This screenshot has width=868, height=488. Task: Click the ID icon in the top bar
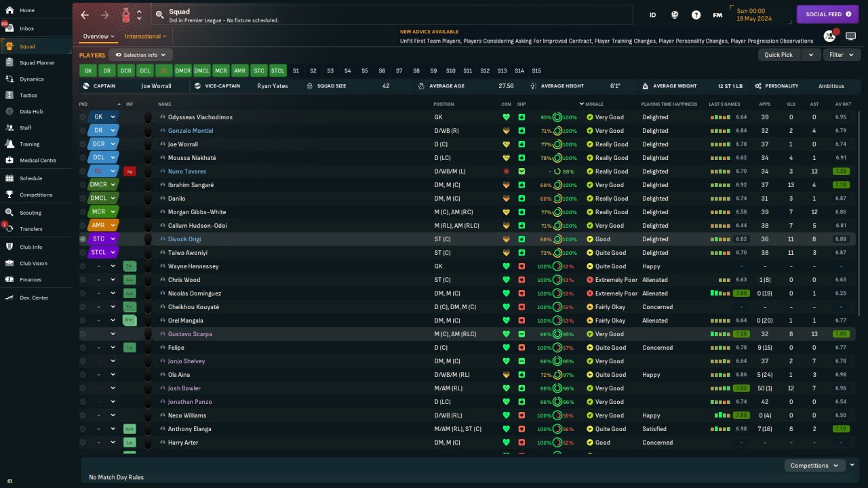(x=653, y=15)
